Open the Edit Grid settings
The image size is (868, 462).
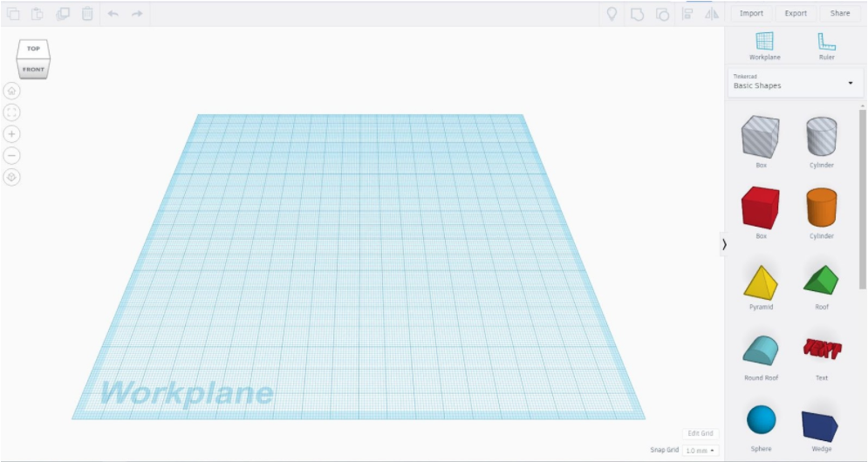[x=700, y=433]
